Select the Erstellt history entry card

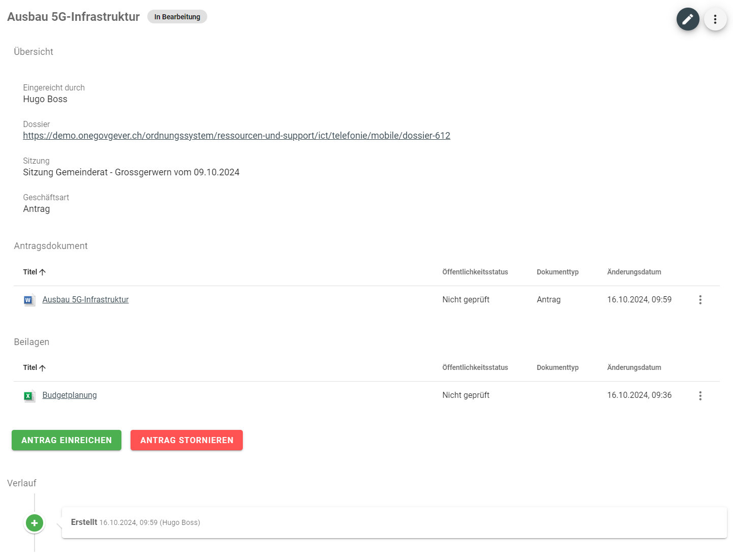tap(394, 522)
